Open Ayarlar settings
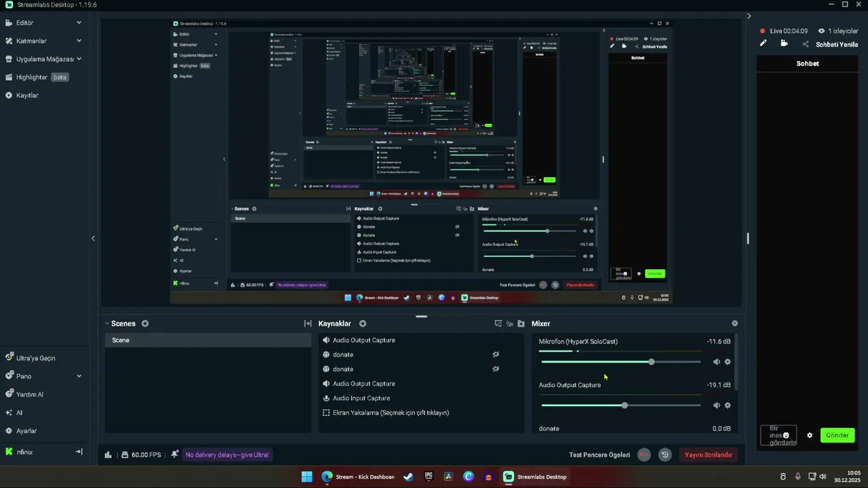Viewport: 868px width, 488px height. pyautogui.click(x=21, y=431)
